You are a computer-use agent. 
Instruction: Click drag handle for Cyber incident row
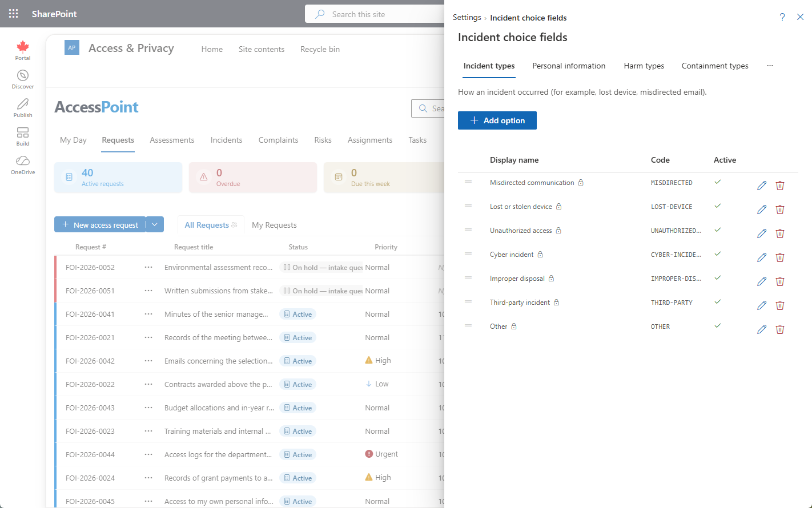click(468, 254)
